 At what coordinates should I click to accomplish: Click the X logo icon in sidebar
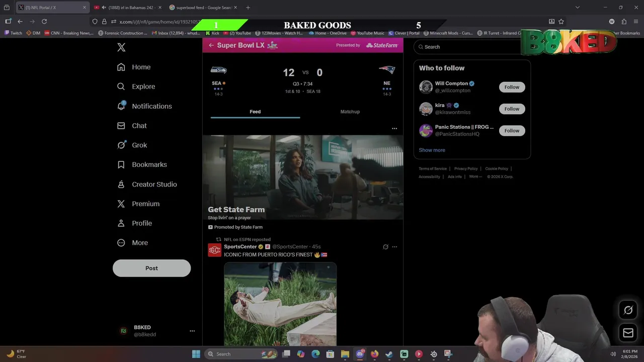[x=121, y=47]
